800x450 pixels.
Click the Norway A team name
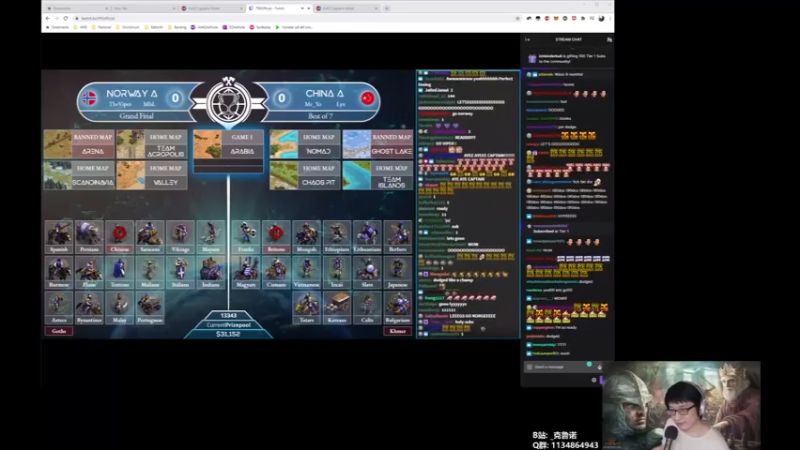(x=132, y=93)
